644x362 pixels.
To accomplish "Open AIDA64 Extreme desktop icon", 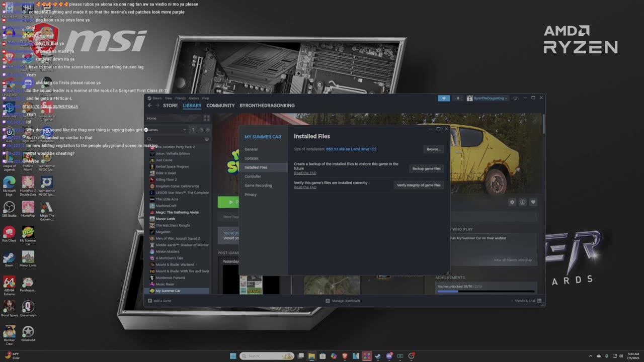I will tap(9, 286).
